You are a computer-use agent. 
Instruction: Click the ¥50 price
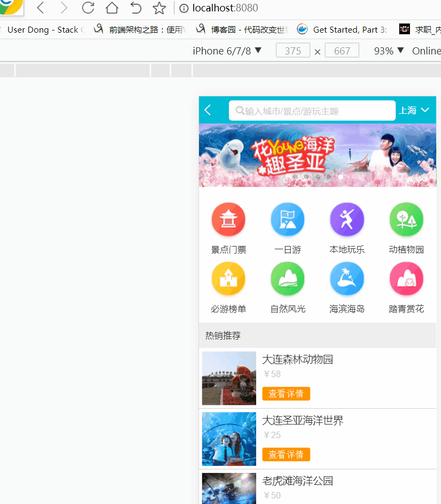272,496
